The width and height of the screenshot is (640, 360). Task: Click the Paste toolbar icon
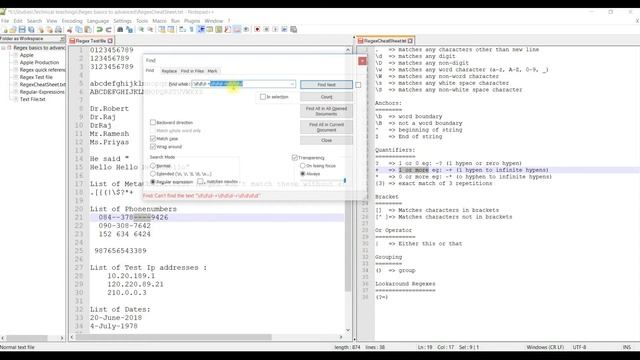(88, 29)
